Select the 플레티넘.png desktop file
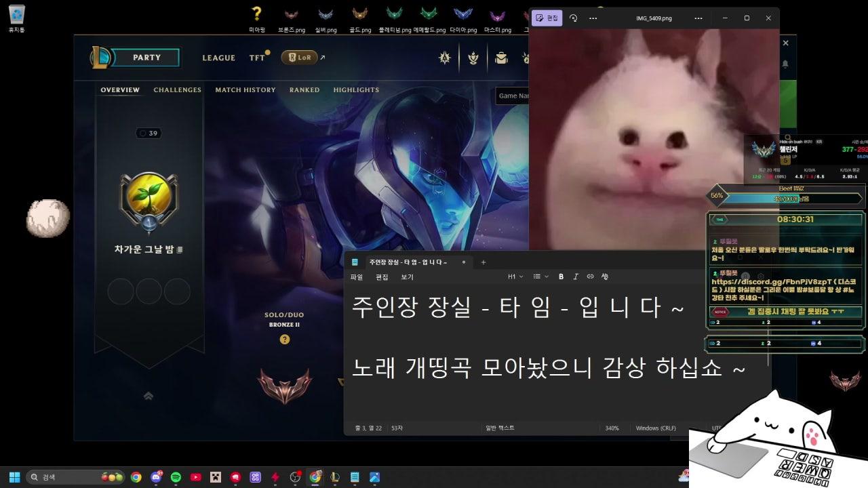This screenshot has width=868, height=488. pos(395,19)
